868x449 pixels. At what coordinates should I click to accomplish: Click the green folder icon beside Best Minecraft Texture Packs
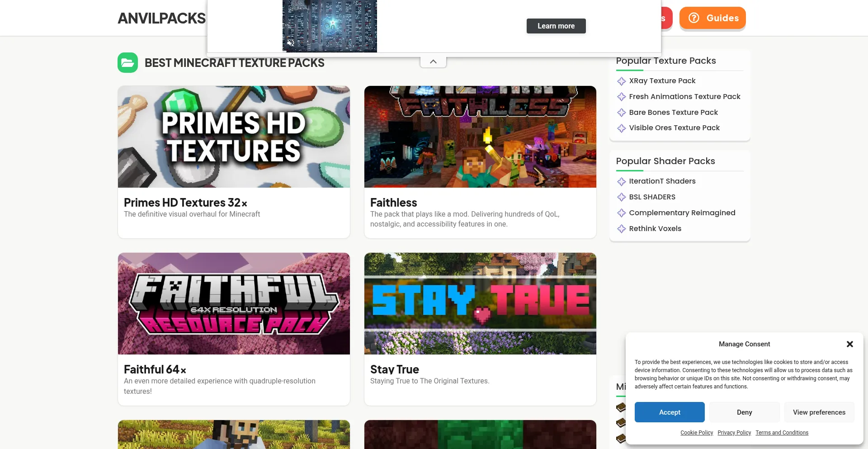(x=127, y=63)
